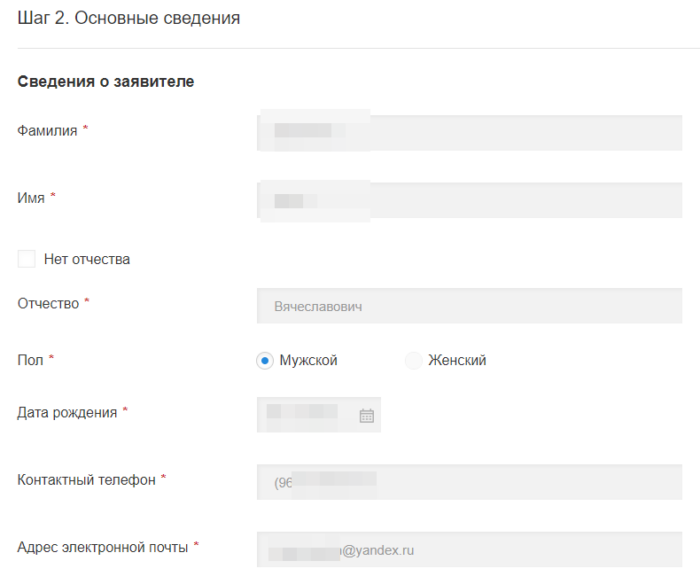Click the 'Дата рождения' field label
This screenshot has width=700, height=584.
[67, 412]
